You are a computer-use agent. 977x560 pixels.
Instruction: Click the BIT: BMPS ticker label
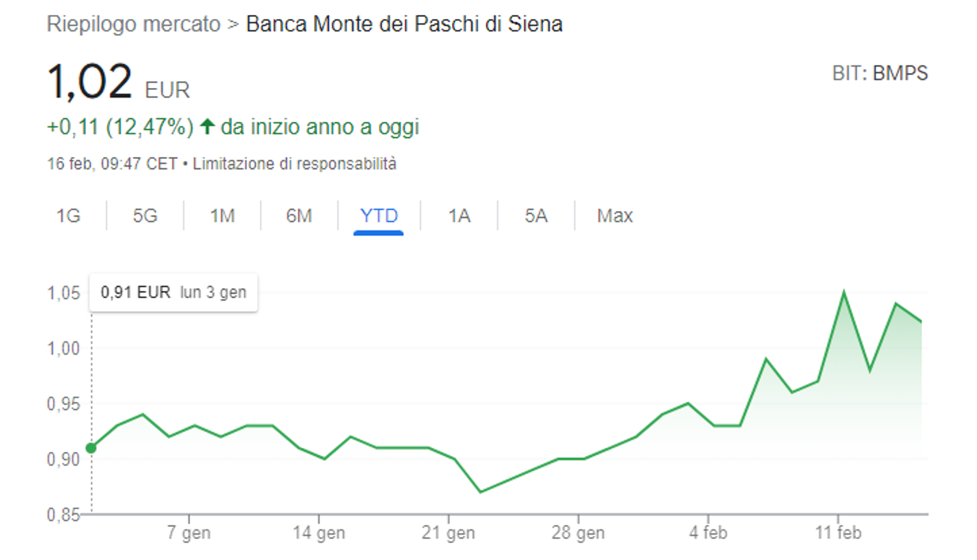pos(880,74)
